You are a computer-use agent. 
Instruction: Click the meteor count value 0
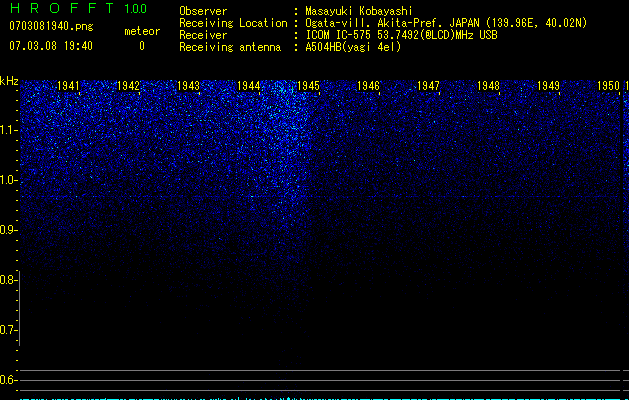[x=142, y=46]
